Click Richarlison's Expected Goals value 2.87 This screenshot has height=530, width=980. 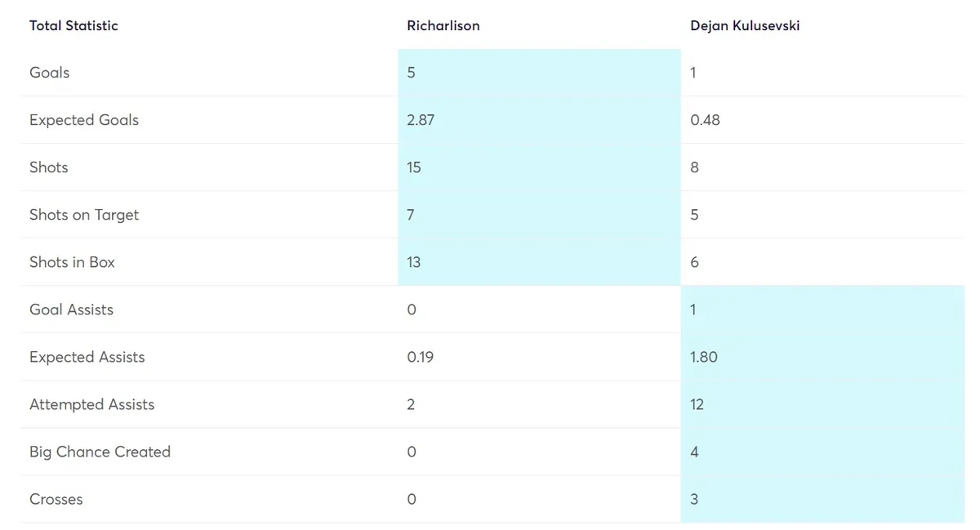[x=421, y=120]
